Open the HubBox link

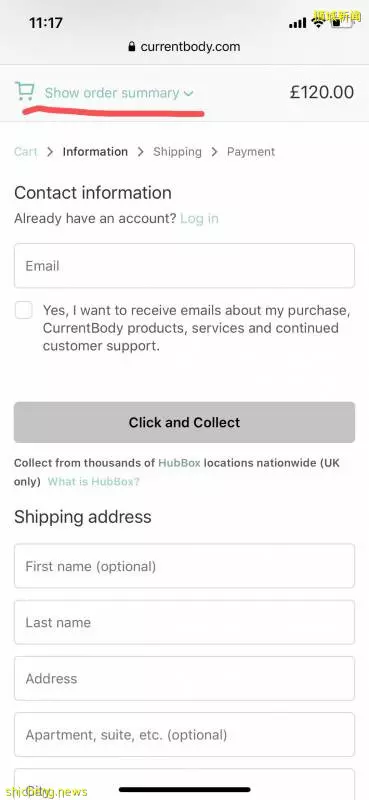(x=179, y=463)
